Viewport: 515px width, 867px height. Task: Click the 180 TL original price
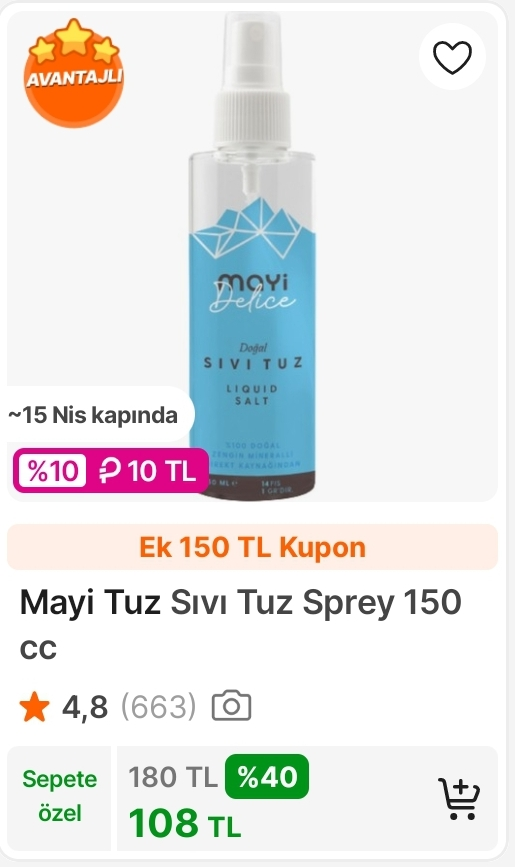point(173,777)
